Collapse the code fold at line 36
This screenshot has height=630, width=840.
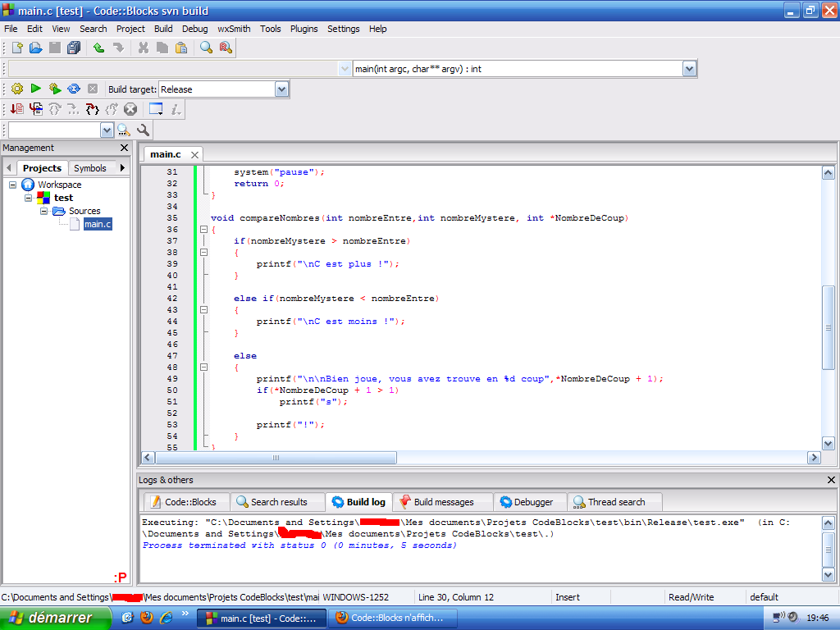(x=203, y=229)
